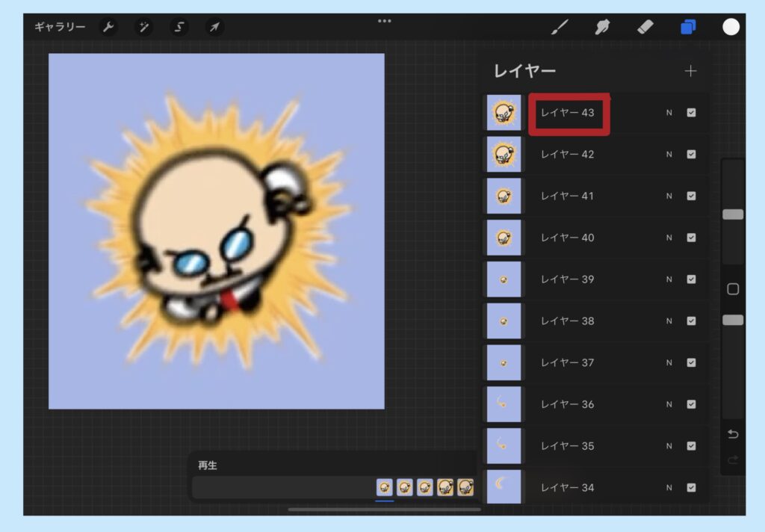
Task: Return to ギャラリー gallery
Action: (x=60, y=27)
